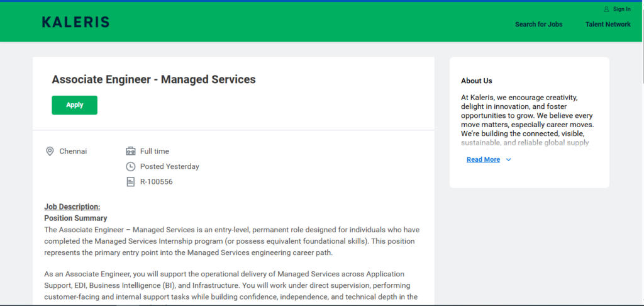644x306 pixels.
Task: Click the Chennai location text
Action: [x=73, y=151]
